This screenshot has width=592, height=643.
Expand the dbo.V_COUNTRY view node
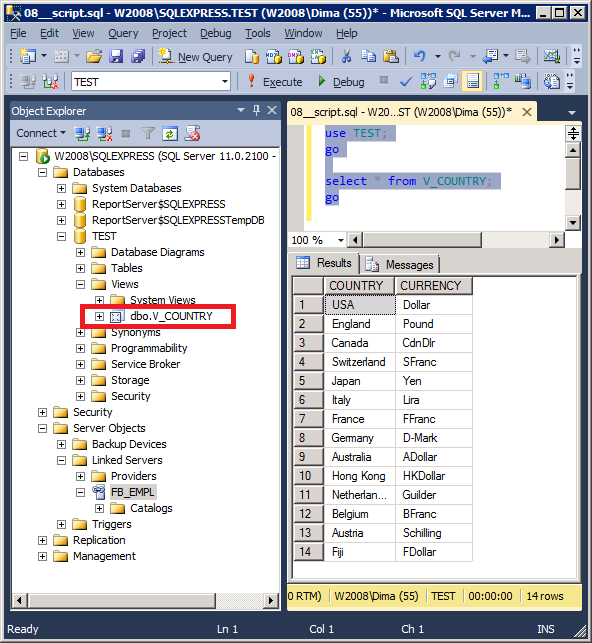click(x=100, y=316)
